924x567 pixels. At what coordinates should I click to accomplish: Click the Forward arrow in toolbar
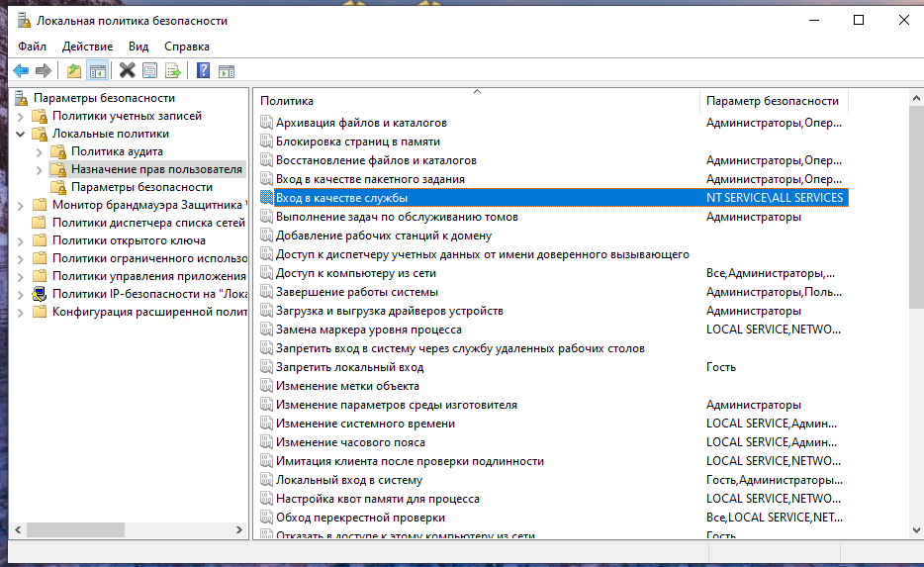(43, 70)
